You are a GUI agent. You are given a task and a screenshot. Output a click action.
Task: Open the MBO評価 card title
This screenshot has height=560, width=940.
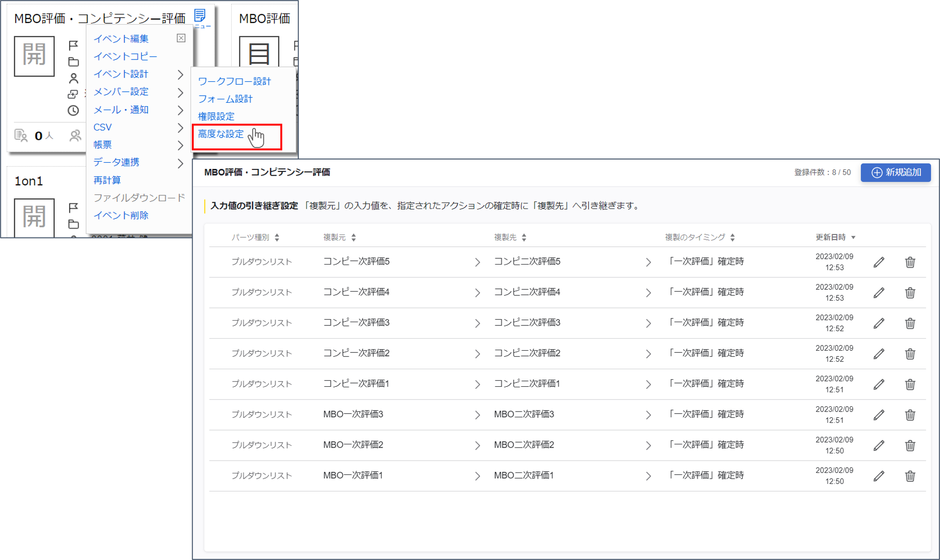point(264,19)
